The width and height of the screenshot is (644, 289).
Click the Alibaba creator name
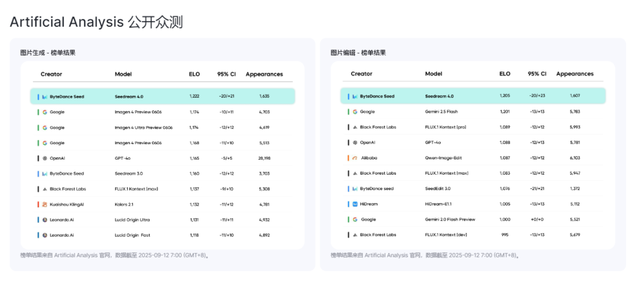pos(369,158)
